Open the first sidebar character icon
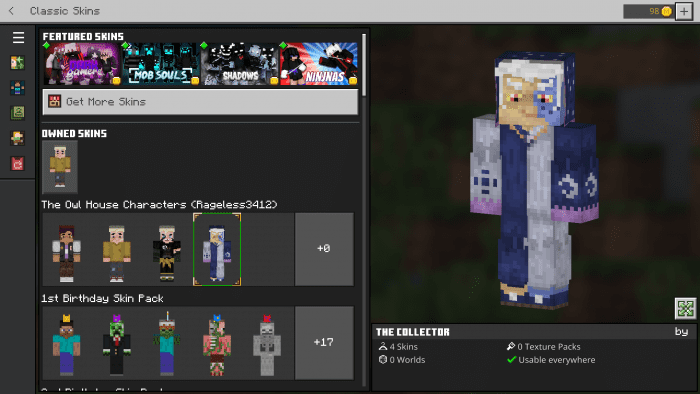The image size is (700, 394). [x=17, y=63]
